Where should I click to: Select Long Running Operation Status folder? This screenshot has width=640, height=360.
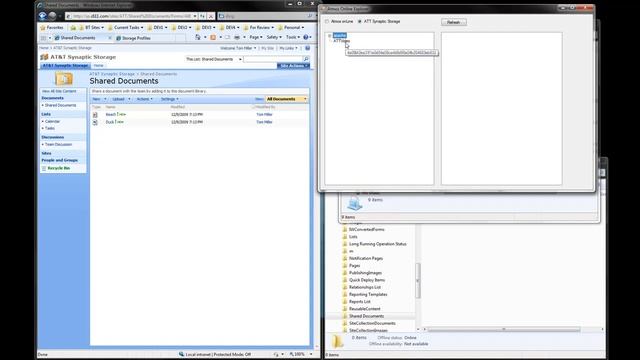378,244
